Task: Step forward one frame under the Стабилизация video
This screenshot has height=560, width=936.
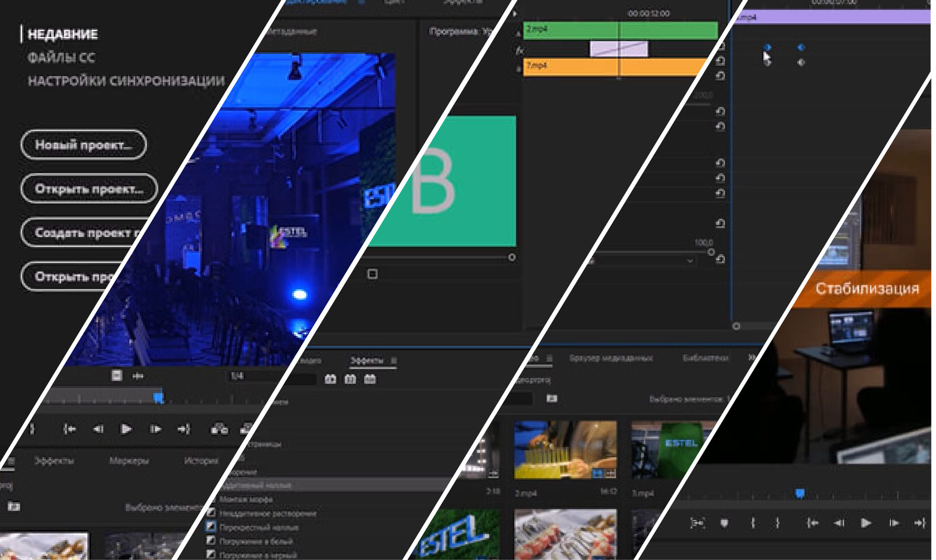Action: coord(894,523)
